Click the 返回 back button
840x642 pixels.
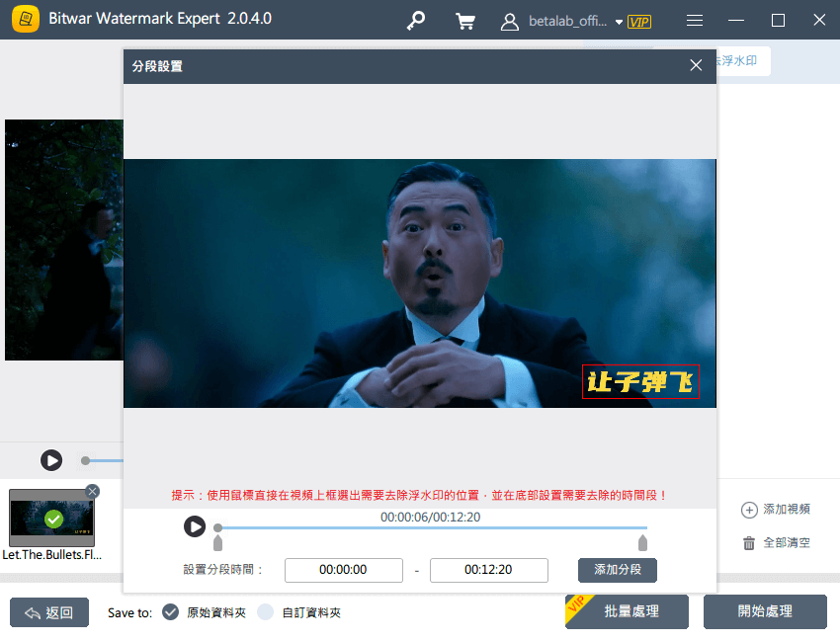point(49,612)
